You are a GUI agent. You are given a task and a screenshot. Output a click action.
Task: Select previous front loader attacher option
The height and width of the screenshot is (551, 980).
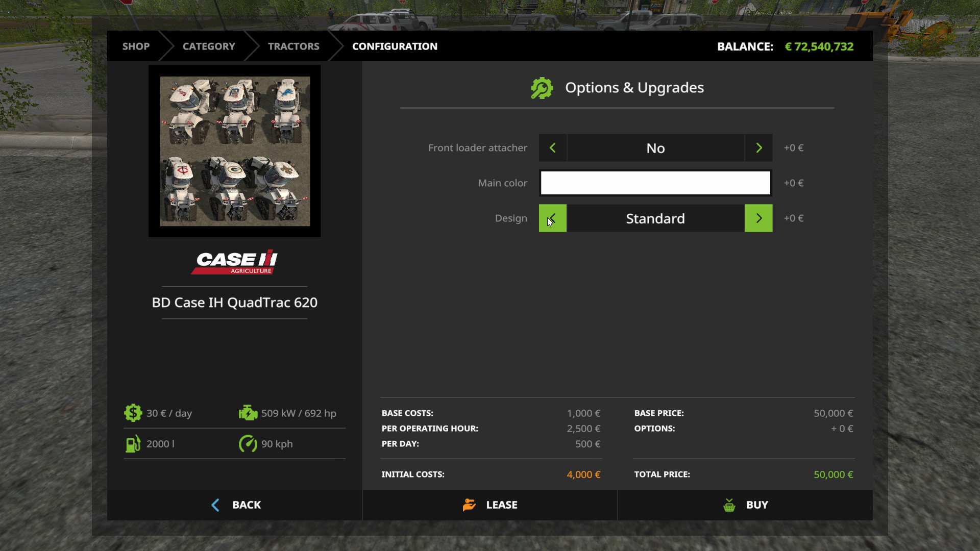coord(553,148)
